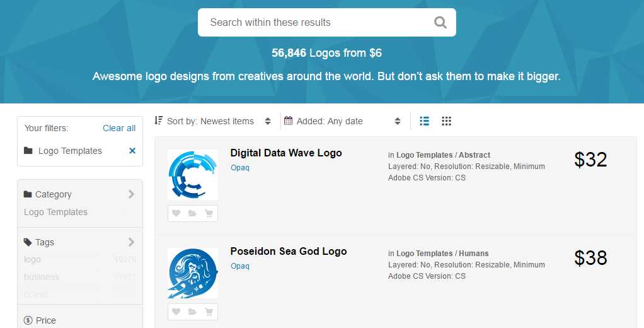This screenshot has height=328, width=644.
Task: Favorite the Digital Data Wave Logo
Action: (x=176, y=214)
